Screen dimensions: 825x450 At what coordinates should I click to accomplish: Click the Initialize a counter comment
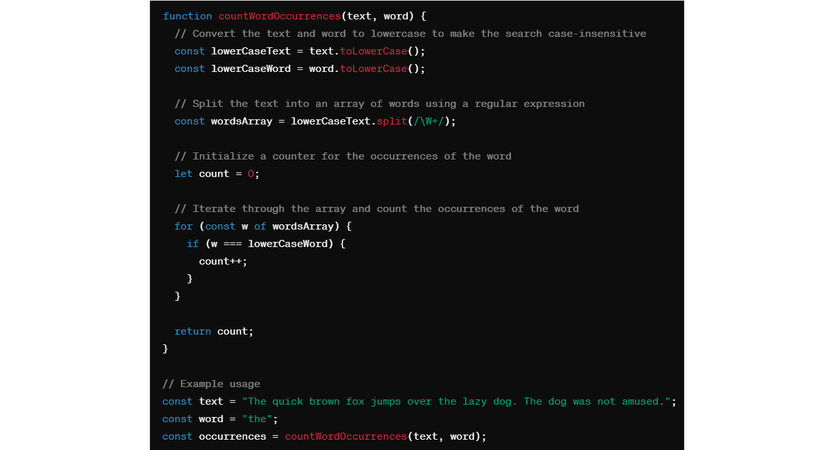[343, 156]
